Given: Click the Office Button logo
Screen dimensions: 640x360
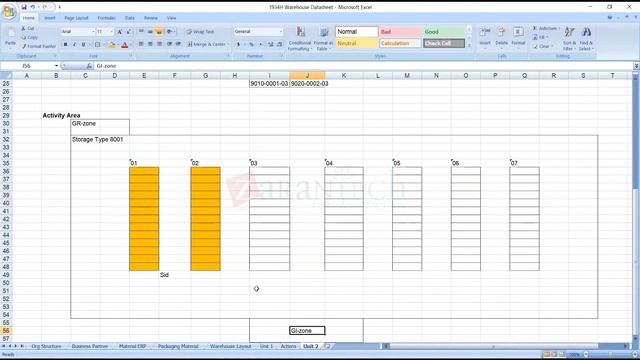Looking at the screenshot, I should click(9, 11).
